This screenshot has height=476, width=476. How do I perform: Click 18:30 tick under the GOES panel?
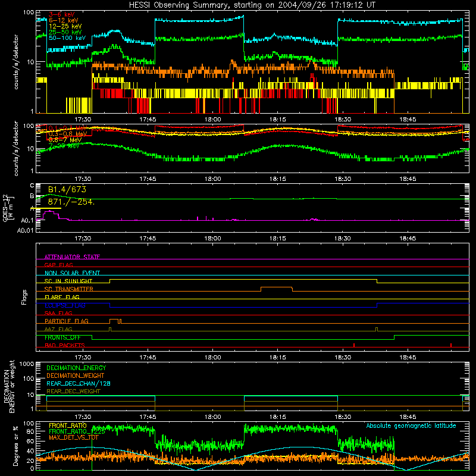click(343, 239)
